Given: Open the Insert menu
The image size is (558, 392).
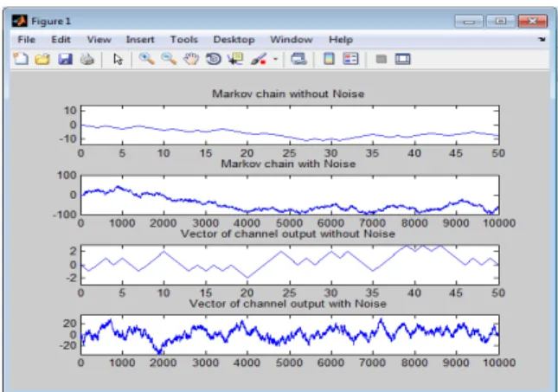Looking at the screenshot, I should coord(140,40).
